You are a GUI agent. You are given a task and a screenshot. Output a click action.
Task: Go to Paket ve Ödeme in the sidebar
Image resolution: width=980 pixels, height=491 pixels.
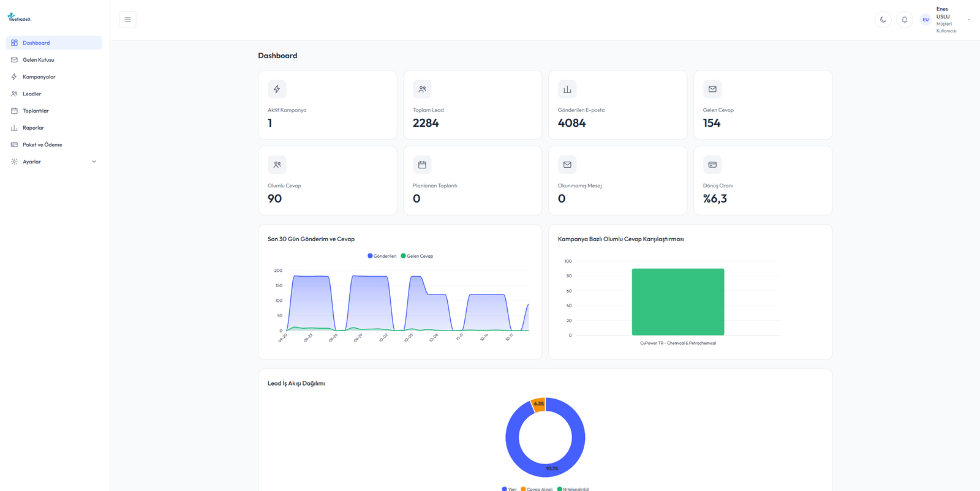click(54, 145)
